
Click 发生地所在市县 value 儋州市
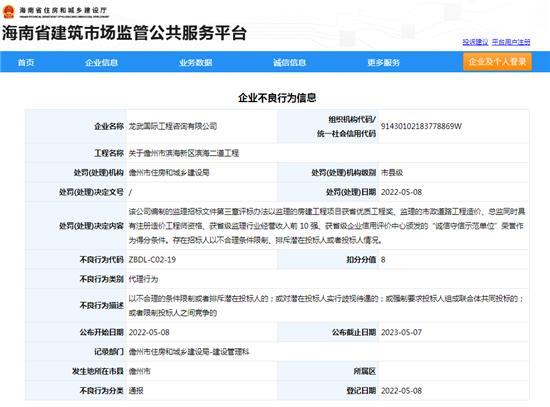140,371
